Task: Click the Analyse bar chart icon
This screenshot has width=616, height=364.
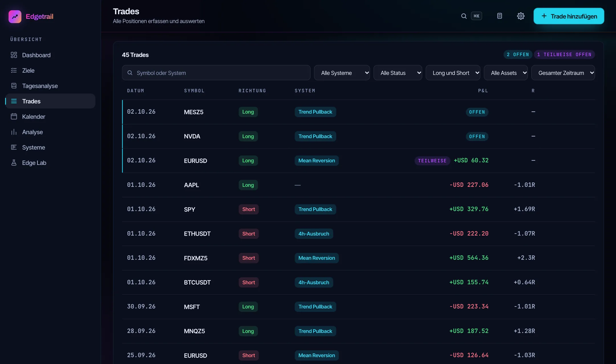Action: point(14,132)
